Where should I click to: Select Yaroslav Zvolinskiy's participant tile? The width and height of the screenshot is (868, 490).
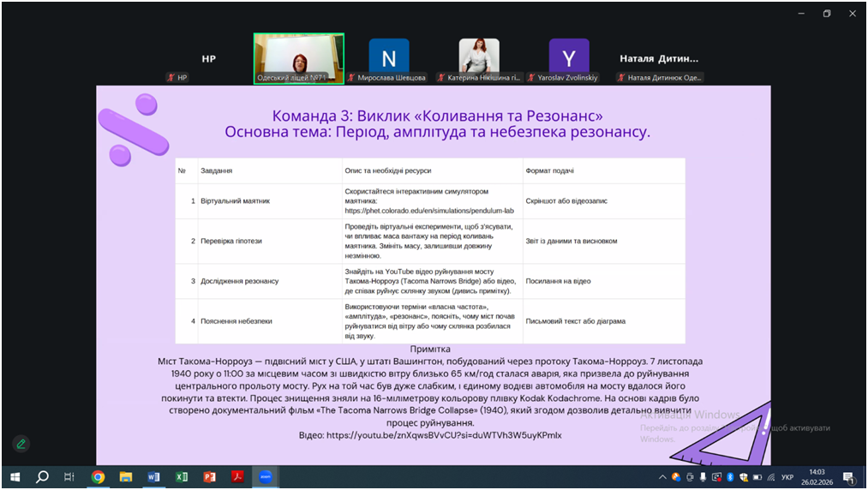[x=569, y=57]
